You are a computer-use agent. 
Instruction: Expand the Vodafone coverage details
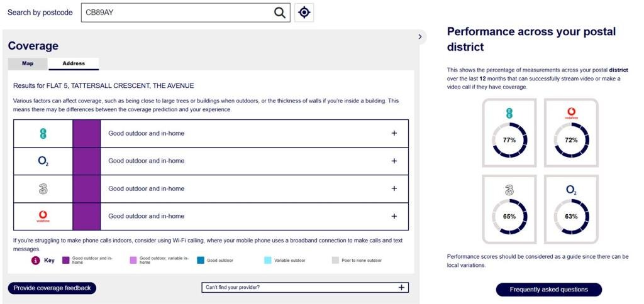coord(394,216)
